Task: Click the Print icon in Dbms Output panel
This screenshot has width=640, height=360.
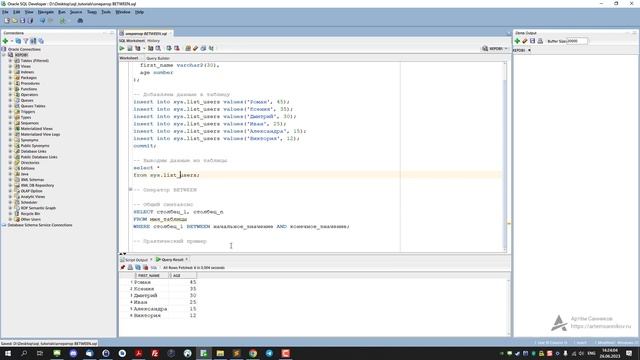Action: (x=540, y=41)
